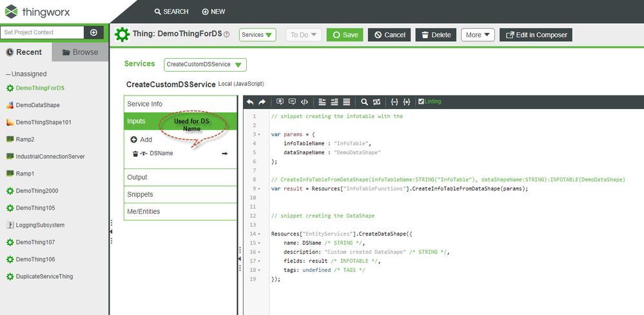Screen dimensions: 644x315
Task: Click Edit in Composer button
Action: [536, 35]
